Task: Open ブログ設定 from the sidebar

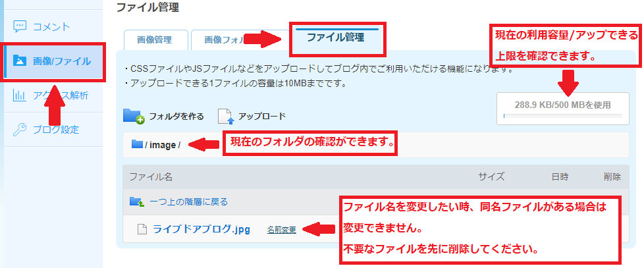Action: point(51,129)
